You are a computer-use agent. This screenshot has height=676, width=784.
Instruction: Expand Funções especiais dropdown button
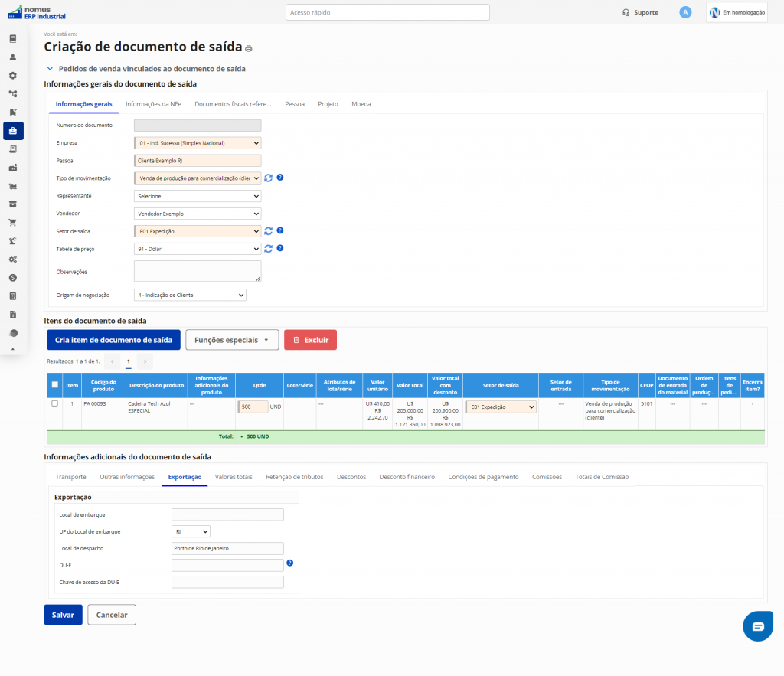(232, 340)
